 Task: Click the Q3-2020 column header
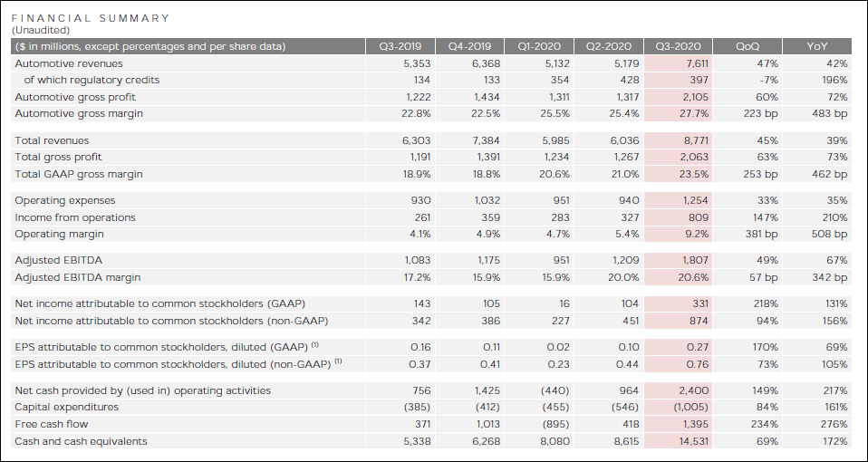677,47
